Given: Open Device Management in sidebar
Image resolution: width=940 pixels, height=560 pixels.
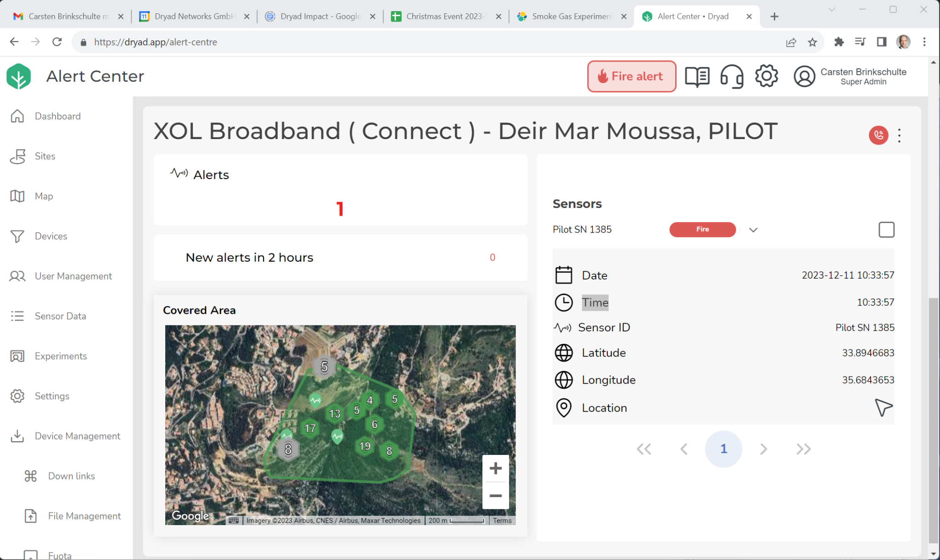Looking at the screenshot, I should [x=78, y=436].
